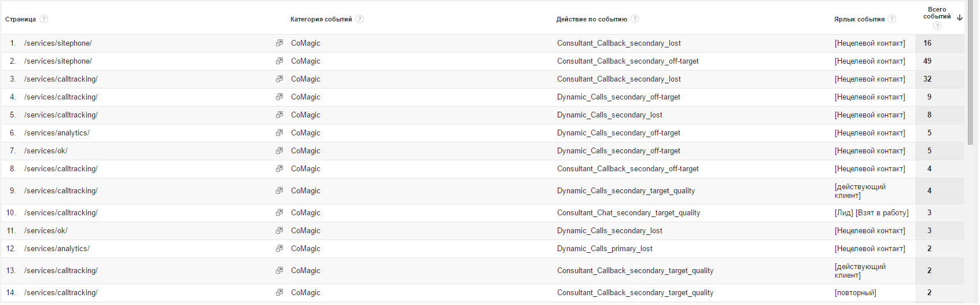980x305 pixels.
Task: Click external link icon next to /services/ok/ row 7
Action: click(279, 151)
